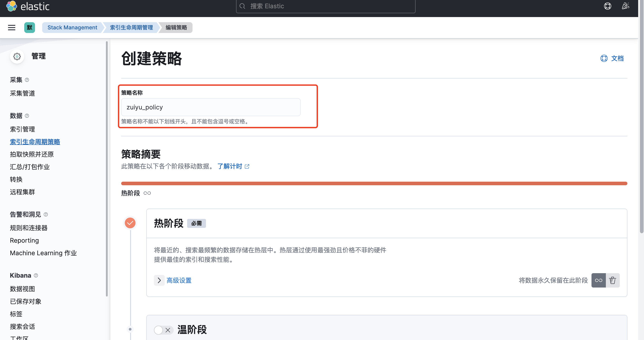Image resolution: width=644 pixels, height=340 pixels.
Task: Click the sidebar vertical scrollbar
Action: pyautogui.click(x=107, y=169)
